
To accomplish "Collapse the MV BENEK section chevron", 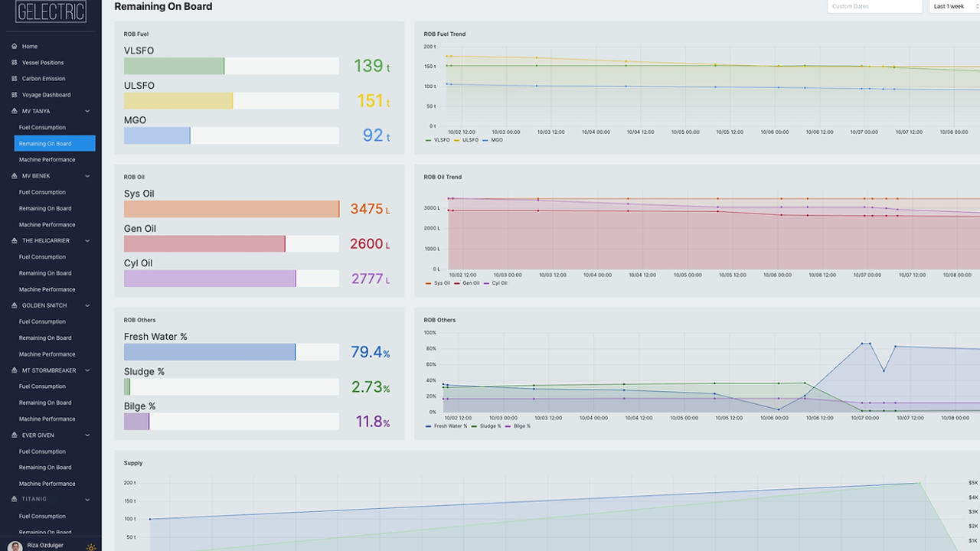I will [x=87, y=176].
